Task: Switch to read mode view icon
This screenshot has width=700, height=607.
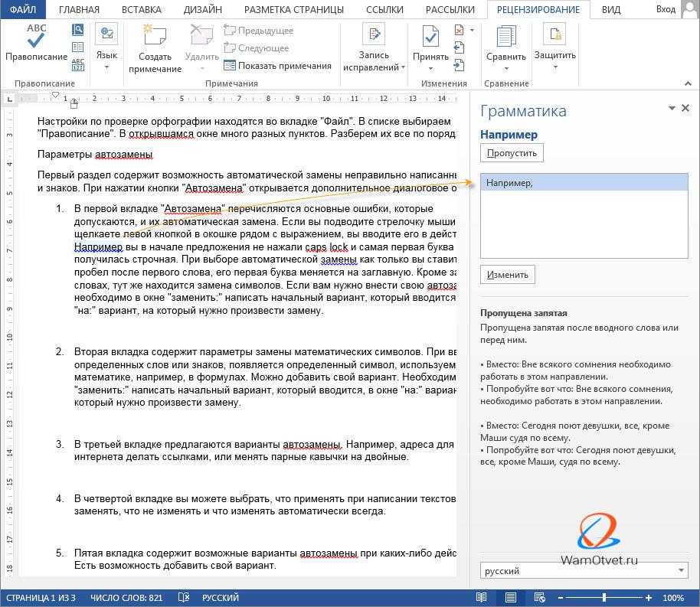Action: point(481,597)
